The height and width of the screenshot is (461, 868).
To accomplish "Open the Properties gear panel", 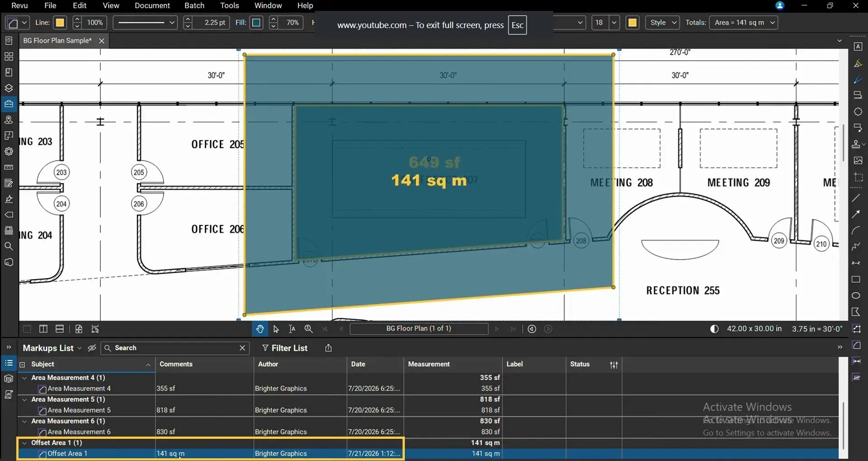I will click(9, 152).
